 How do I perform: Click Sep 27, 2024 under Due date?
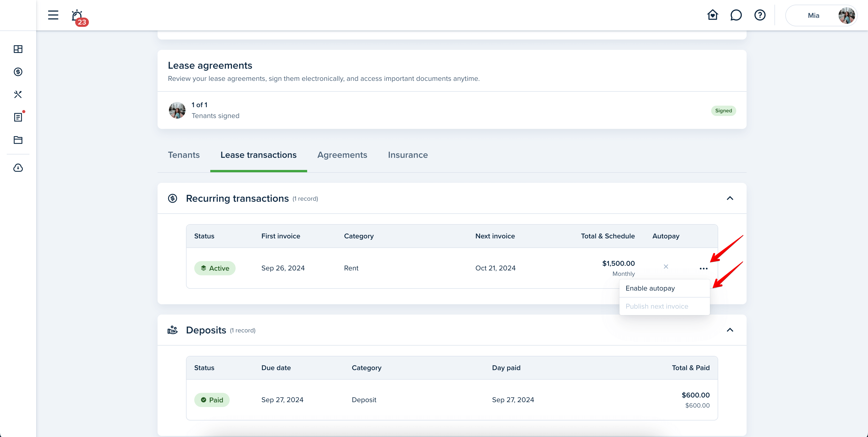click(x=282, y=400)
